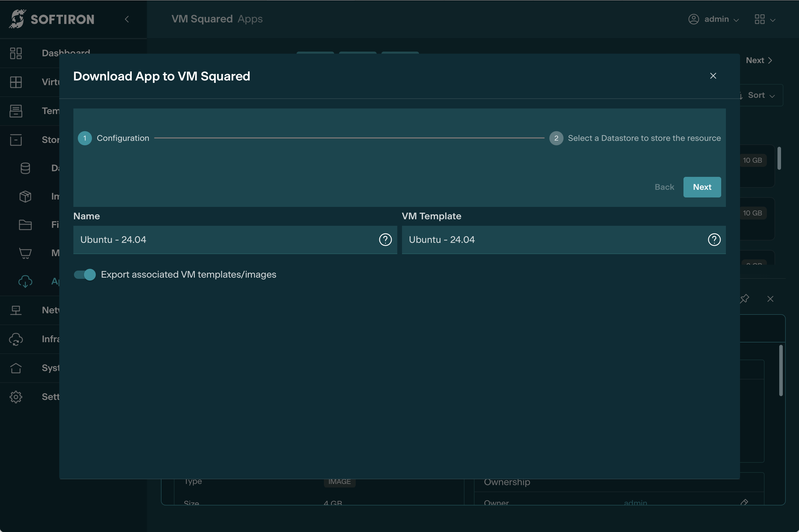This screenshot has height=532, width=799.
Task: Toggle Export associated VM templates/images switch
Action: (x=85, y=274)
